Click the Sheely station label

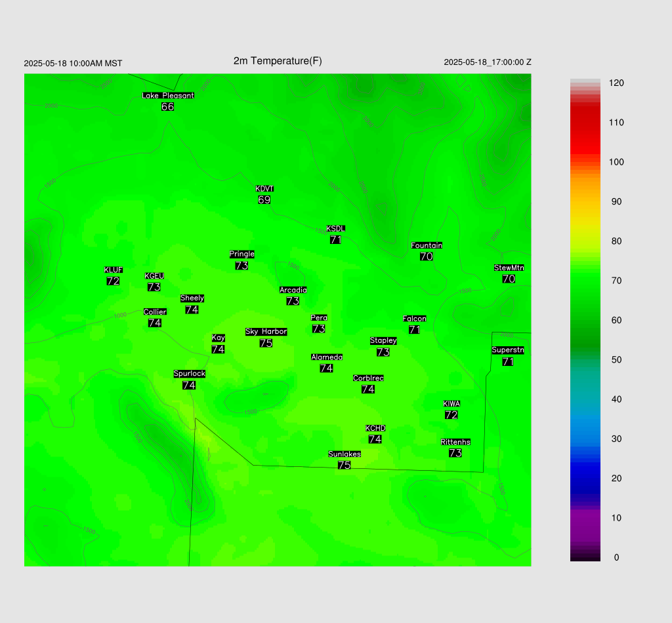coord(192,298)
